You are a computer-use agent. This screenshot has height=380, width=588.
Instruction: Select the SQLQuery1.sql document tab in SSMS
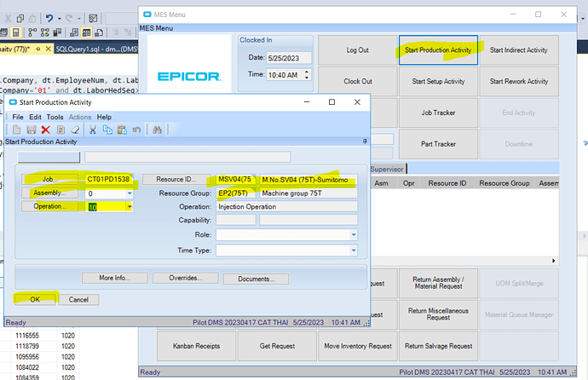click(96, 49)
